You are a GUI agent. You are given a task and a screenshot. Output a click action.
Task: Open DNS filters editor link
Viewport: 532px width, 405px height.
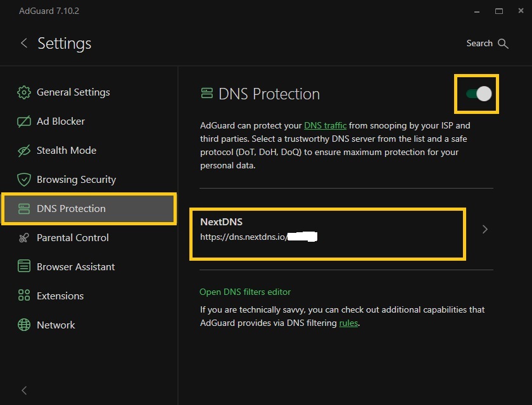click(x=245, y=292)
